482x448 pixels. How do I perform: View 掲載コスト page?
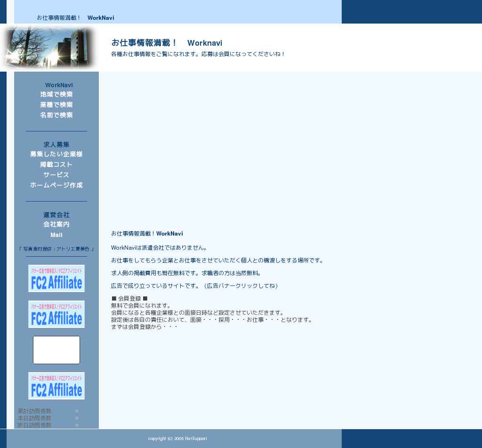coord(56,165)
